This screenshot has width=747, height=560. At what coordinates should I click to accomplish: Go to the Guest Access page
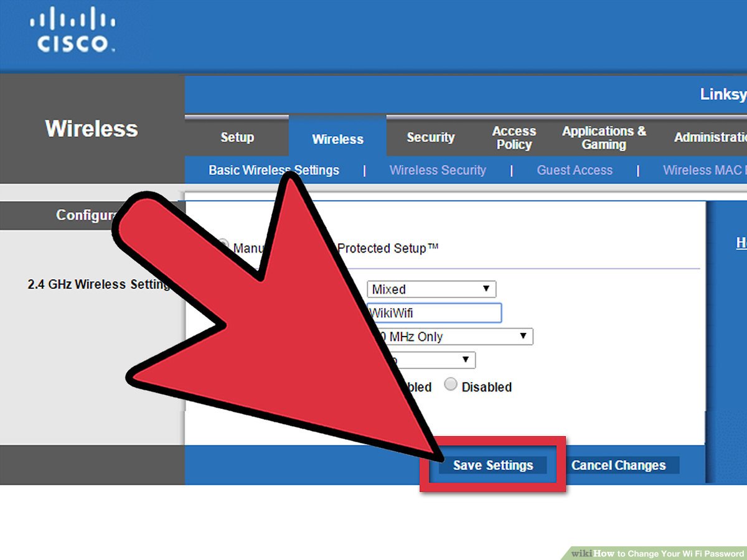[575, 170]
